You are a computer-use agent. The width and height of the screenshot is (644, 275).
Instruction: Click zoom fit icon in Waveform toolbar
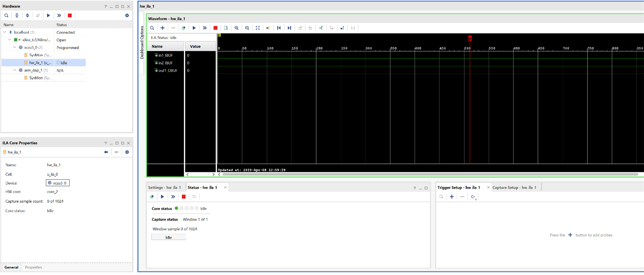(x=258, y=28)
